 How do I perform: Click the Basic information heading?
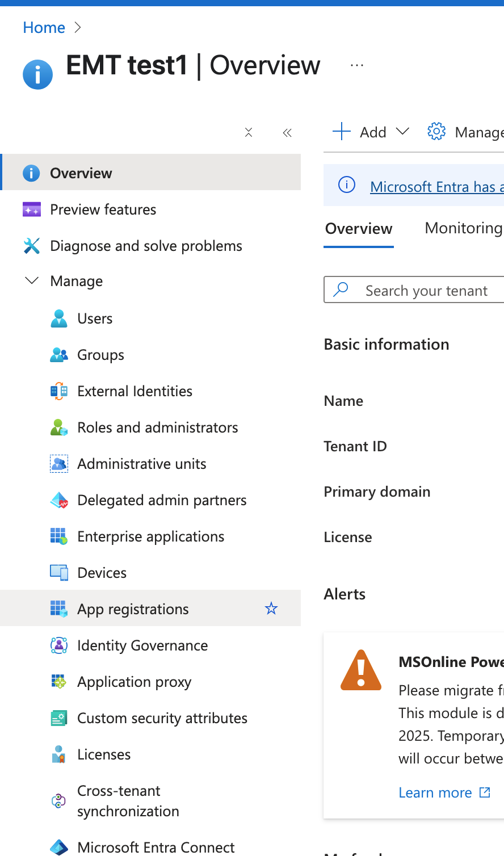click(387, 345)
